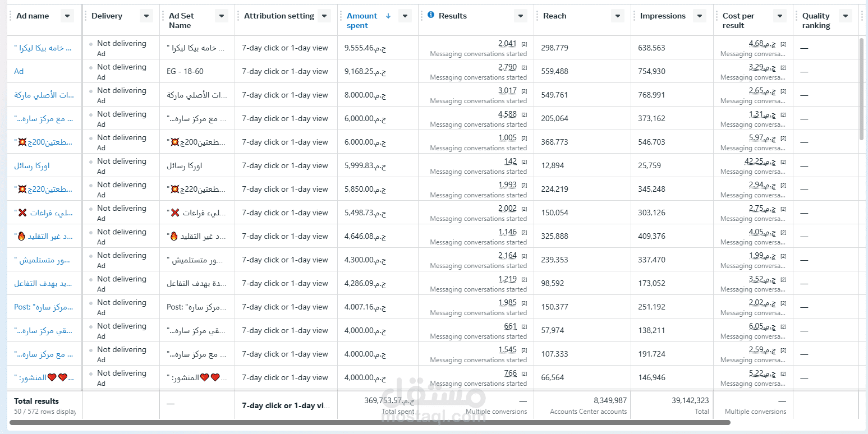The height and width of the screenshot is (434, 868).
Task: Click the 1,545 results value
Action: (507, 349)
